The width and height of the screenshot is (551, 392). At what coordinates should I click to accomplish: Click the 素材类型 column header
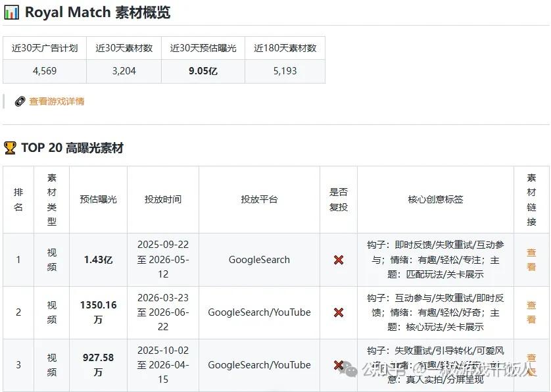pyautogui.click(x=52, y=199)
